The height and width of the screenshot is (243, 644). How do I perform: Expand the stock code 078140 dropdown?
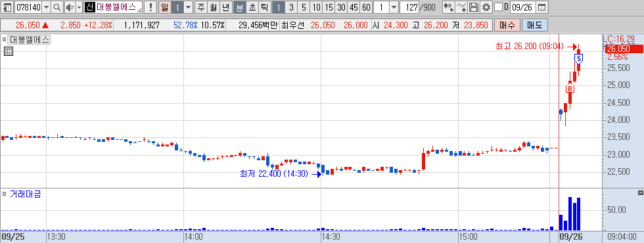[x=46, y=7]
